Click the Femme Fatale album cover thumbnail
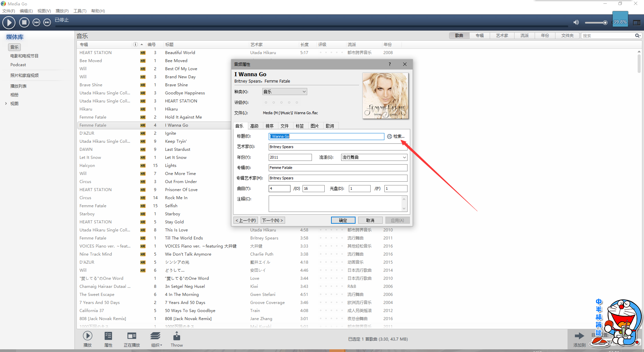 tap(385, 96)
